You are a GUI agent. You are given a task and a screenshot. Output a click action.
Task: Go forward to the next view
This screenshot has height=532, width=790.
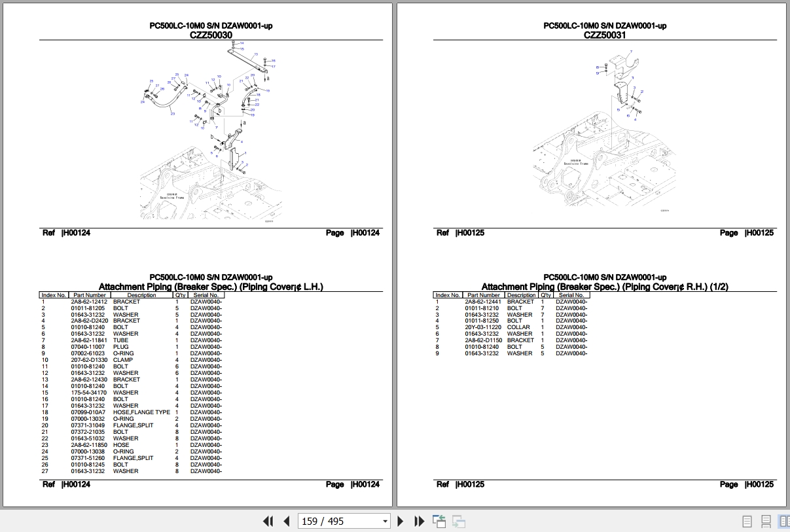459,522
